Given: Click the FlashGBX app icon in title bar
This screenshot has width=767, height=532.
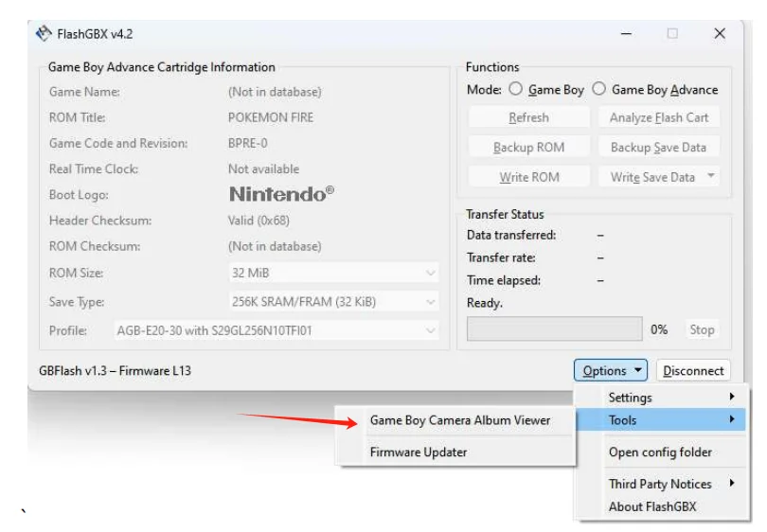Looking at the screenshot, I should (x=44, y=34).
